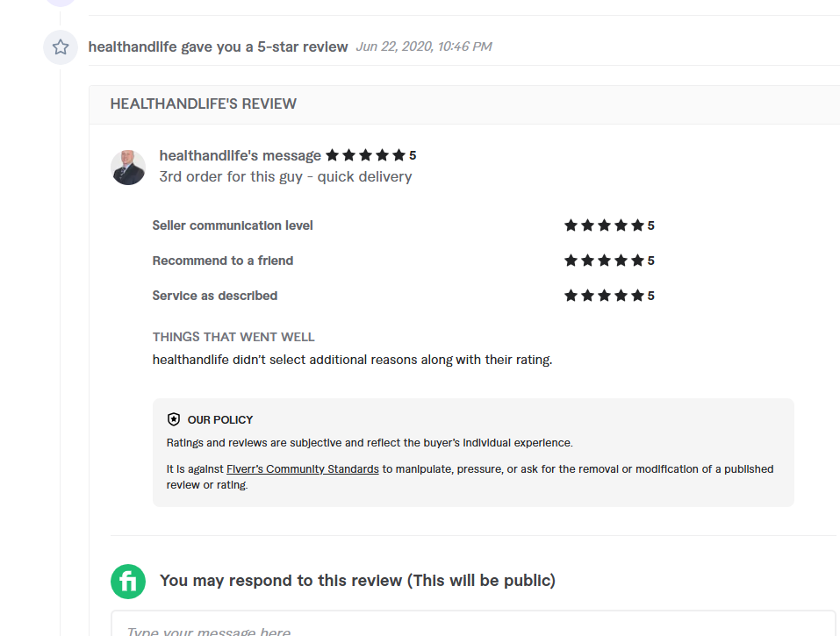Viewport: 840px width, 636px height.
Task: Click the '3rd order for this guy' comment
Action: point(285,176)
